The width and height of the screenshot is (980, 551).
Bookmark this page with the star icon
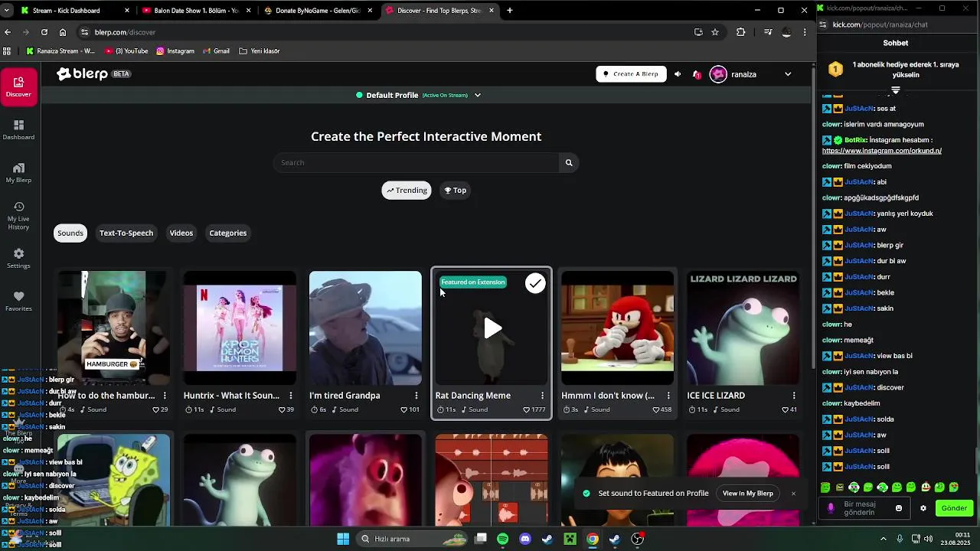tap(715, 32)
